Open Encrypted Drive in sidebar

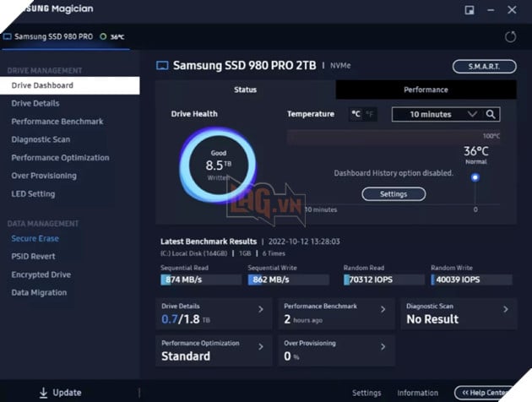click(x=41, y=274)
